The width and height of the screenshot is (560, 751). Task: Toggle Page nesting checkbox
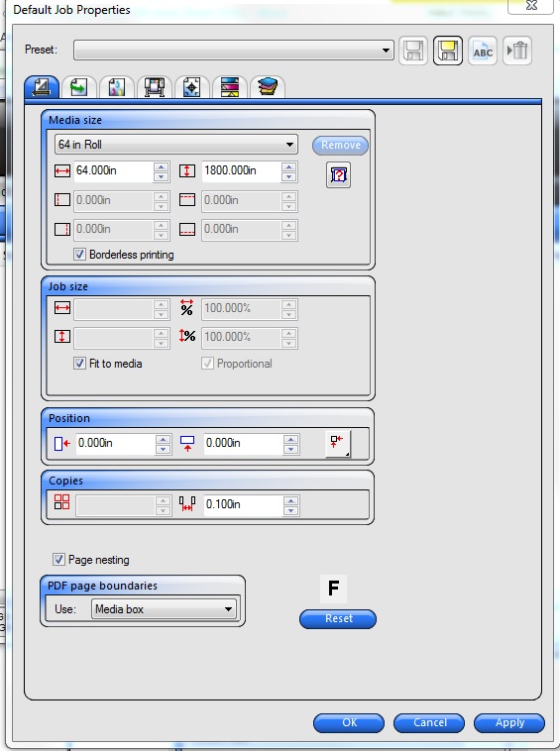click(58, 560)
